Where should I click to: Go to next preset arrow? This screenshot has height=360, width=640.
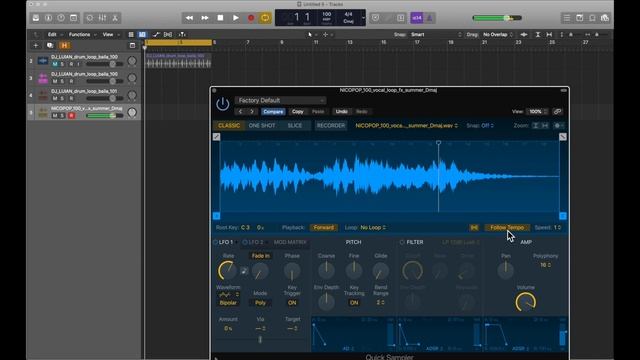tap(252, 111)
